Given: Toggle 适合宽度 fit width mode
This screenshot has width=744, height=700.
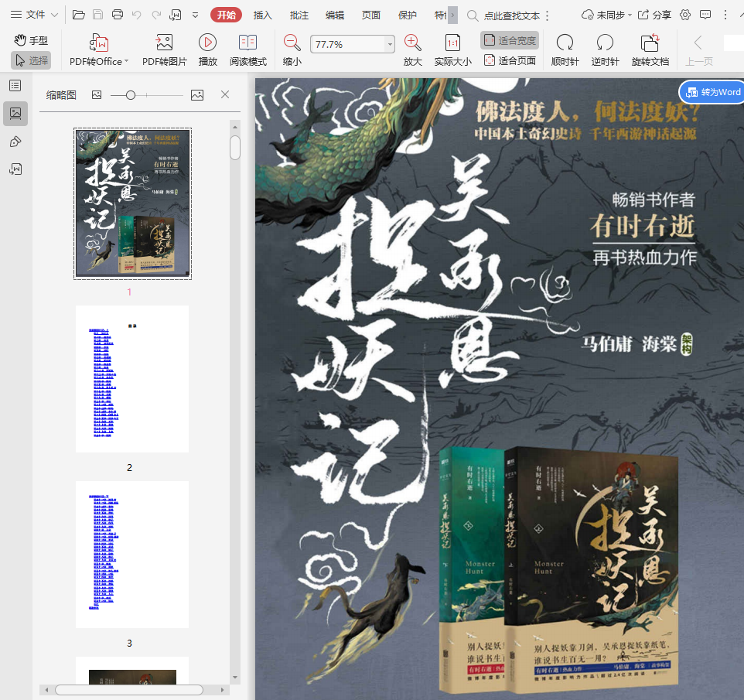Looking at the screenshot, I should 510,40.
